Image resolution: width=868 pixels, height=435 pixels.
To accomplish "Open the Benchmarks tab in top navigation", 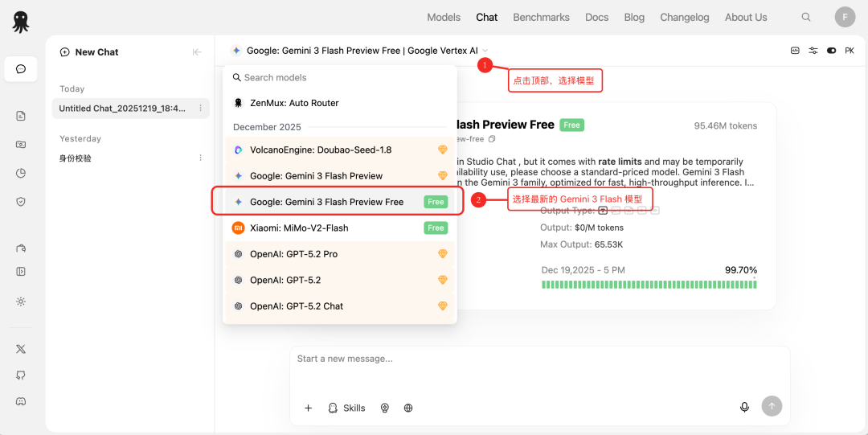I will tap(541, 17).
